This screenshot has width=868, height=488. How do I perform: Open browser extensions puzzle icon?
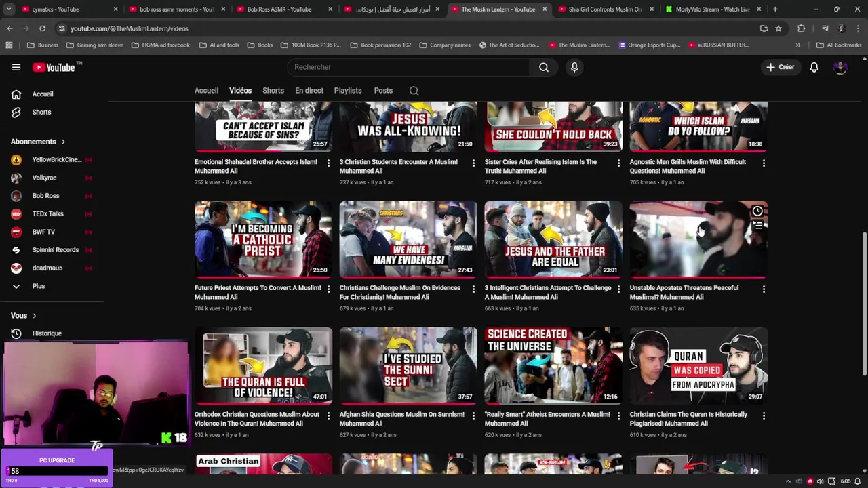click(x=801, y=28)
